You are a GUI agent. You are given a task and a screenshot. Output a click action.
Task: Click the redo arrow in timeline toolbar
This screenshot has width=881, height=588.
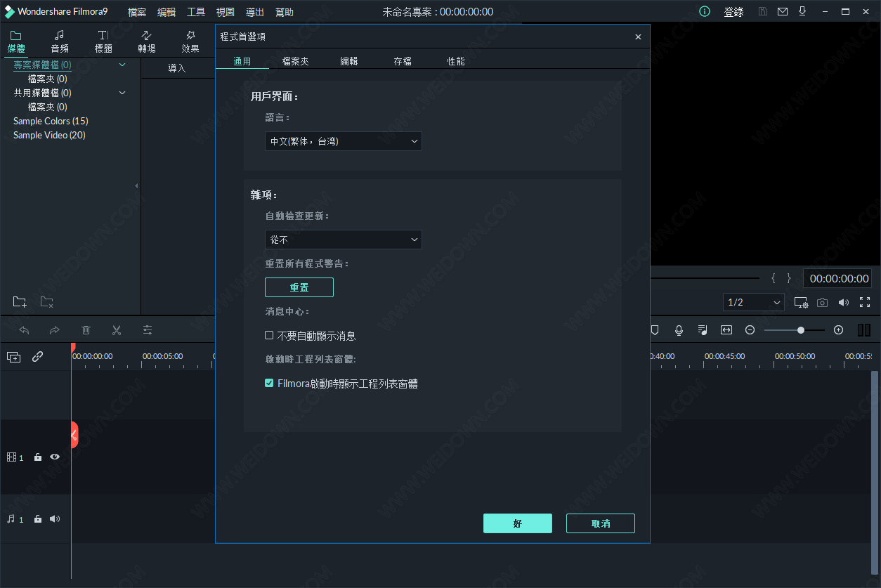pyautogui.click(x=55, y=329)
